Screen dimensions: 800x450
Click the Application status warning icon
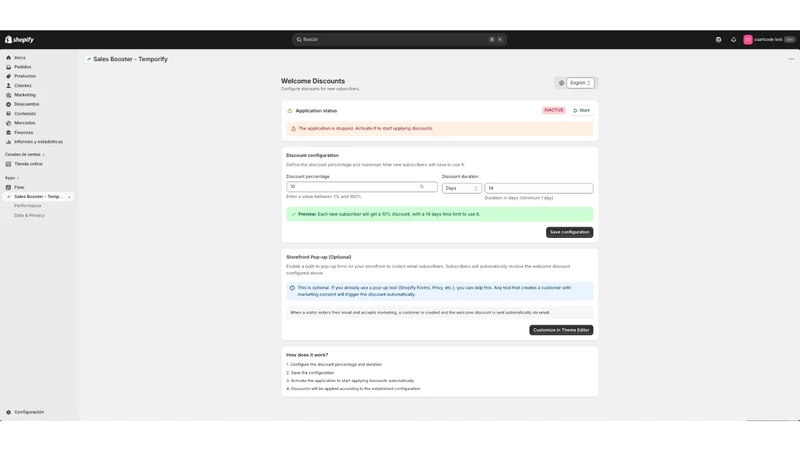coord(289,111)
